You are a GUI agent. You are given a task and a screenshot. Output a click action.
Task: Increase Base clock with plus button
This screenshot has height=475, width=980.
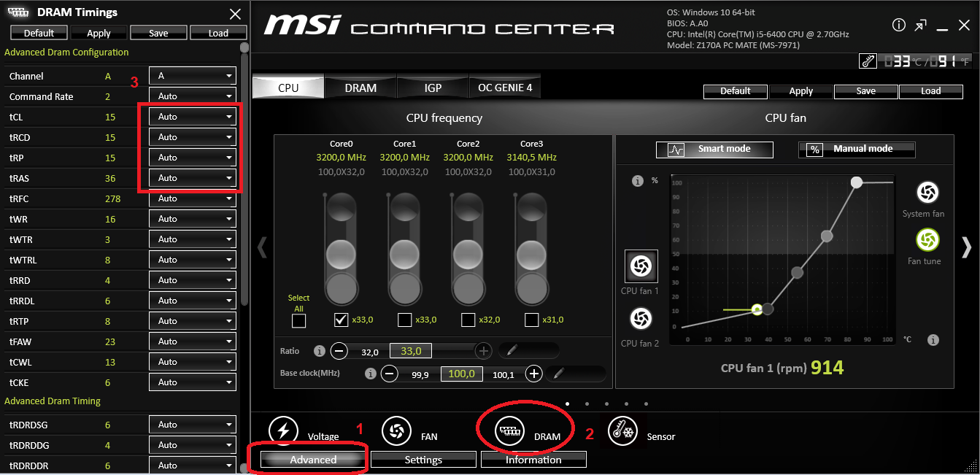(534, 374)
